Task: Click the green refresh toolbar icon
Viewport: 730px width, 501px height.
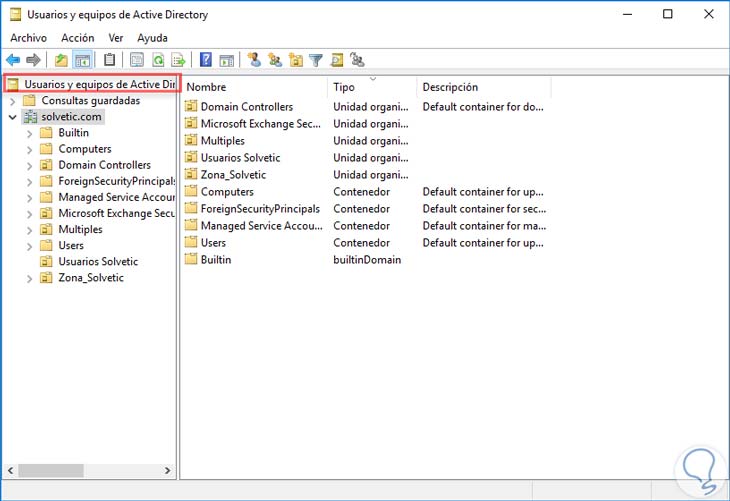Action: tap(158, 60)
